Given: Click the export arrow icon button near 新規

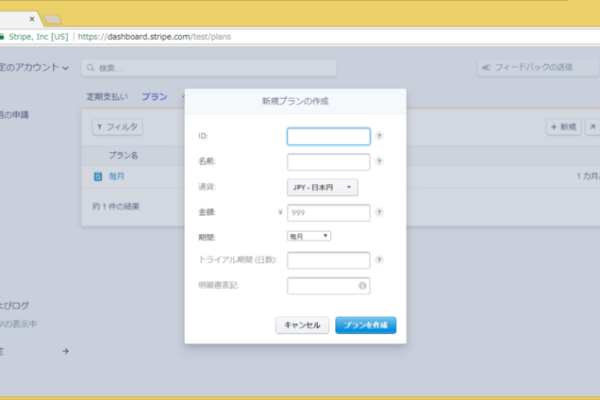Looking at the screenshot, I should pyautogui.click(x=592, y=127).
